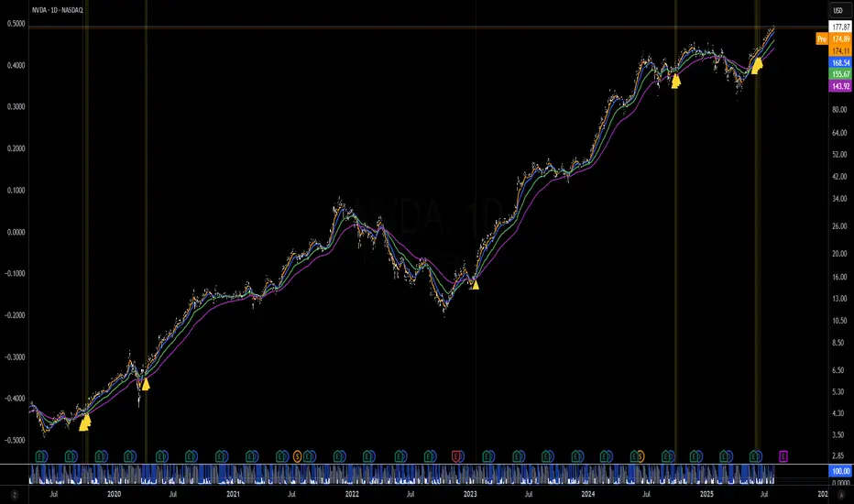The image size is (854, 504).
Task: Open the last green earnings marker before the purple one
Action: tap(754, 456)
